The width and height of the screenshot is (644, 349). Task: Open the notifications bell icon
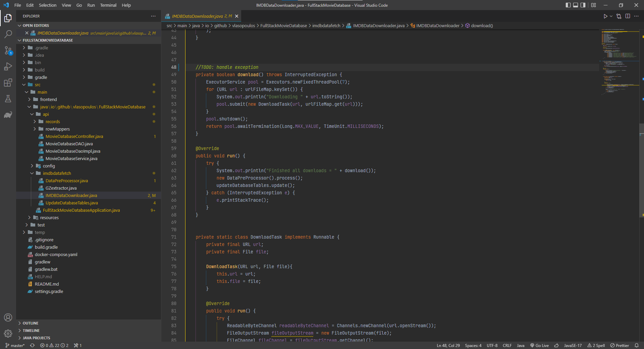(x=637, y=345)
